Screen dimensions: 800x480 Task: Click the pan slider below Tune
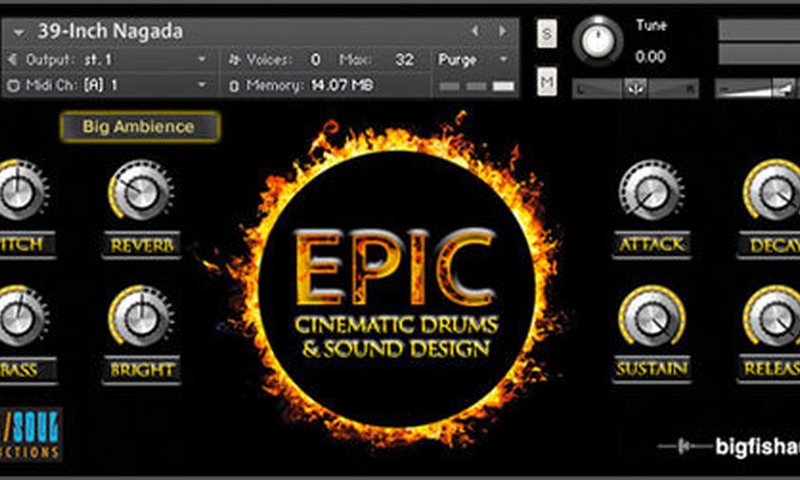(x=636, y=89)
